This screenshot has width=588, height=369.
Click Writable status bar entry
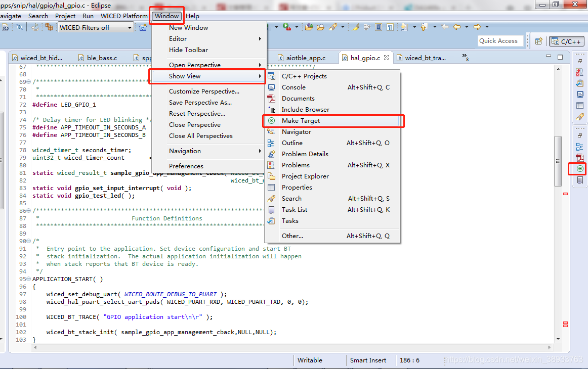pos(310,360)
